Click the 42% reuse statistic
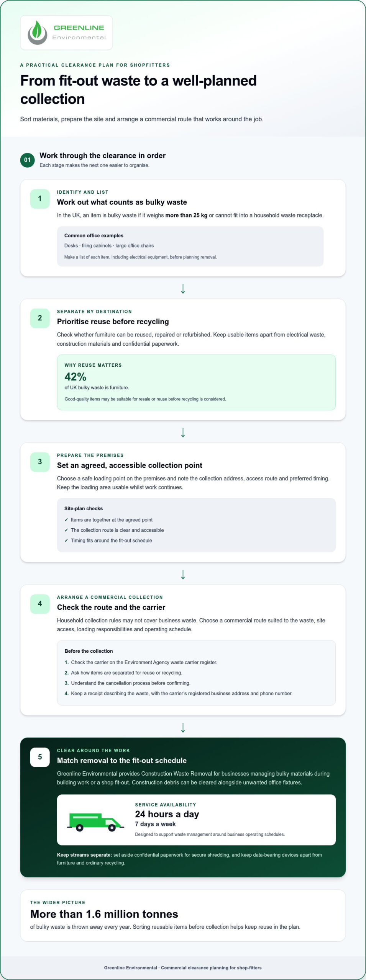Image resolution: width=366 pixels, height=980 pixels. coord(75,377)
